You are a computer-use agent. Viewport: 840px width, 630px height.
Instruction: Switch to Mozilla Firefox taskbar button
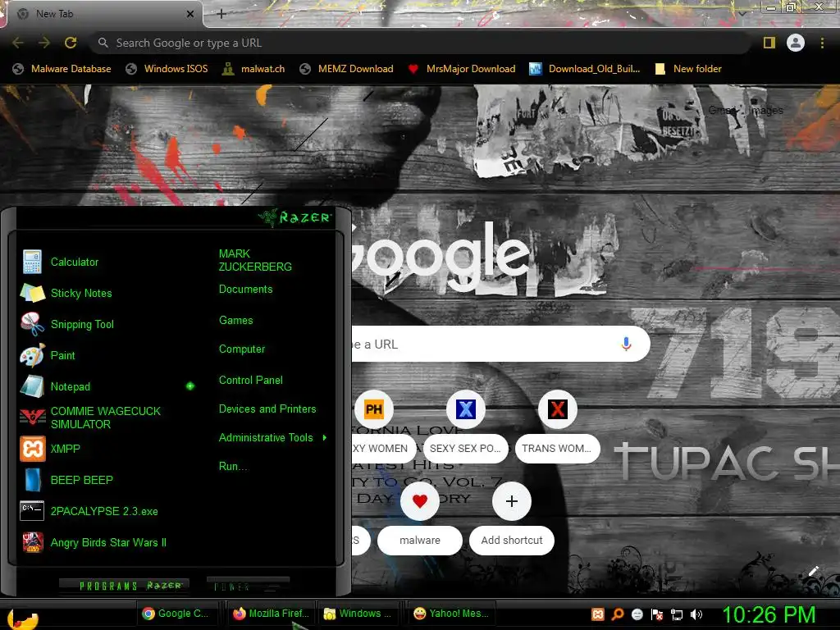[x=271, y=614]
